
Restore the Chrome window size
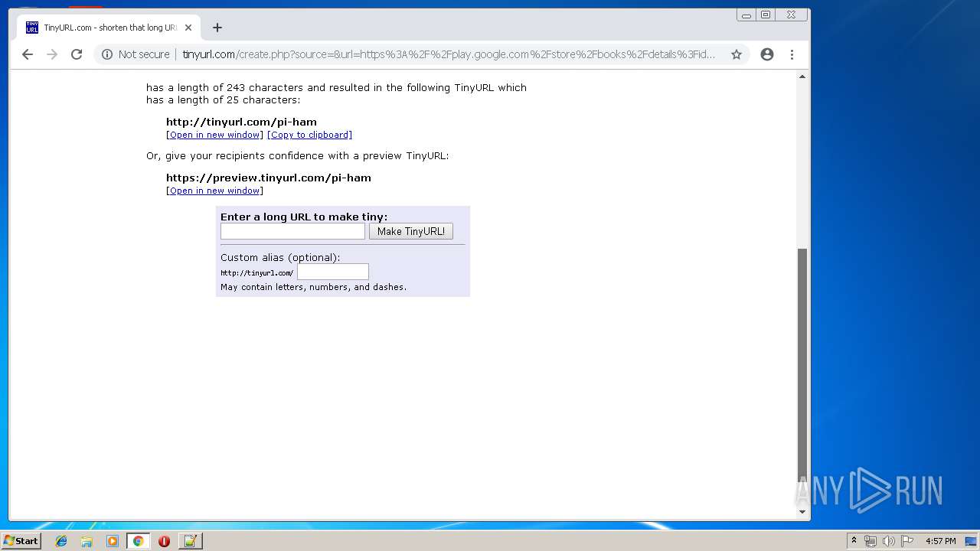pos(766,15)
